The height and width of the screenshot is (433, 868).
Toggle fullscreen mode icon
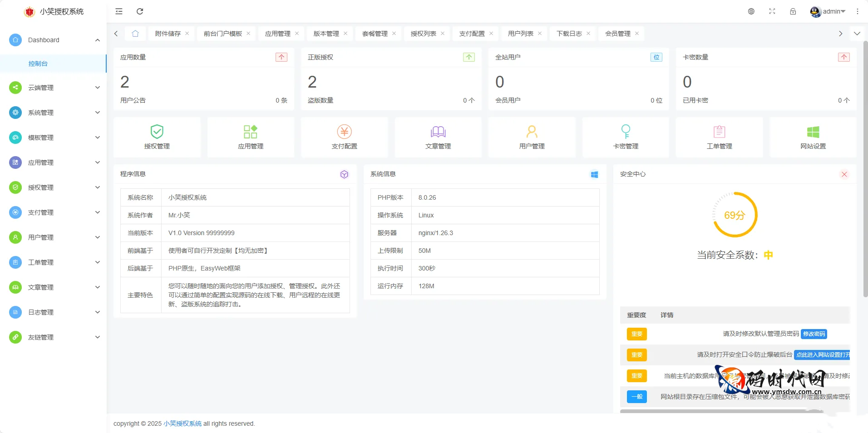coord(772,11)
